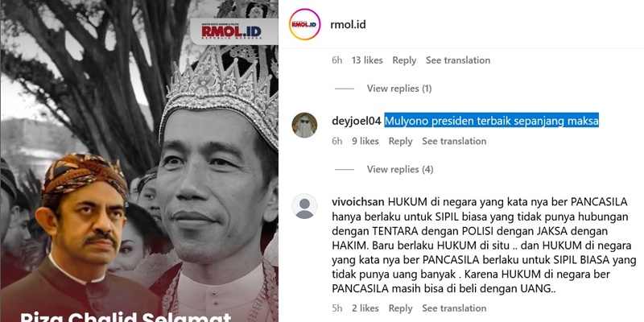Image resolution: width=644 pixels, height=322 pixels.
Task: Open vivoichsan username profile
Action: [x=358, y=202]
